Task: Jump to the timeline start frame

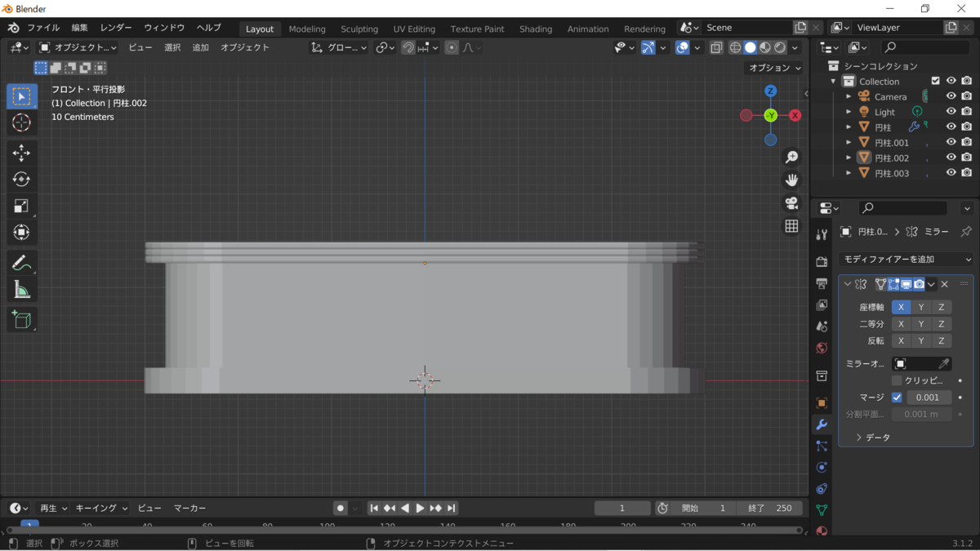Action: pyautogui.click(x=374, y=508)
